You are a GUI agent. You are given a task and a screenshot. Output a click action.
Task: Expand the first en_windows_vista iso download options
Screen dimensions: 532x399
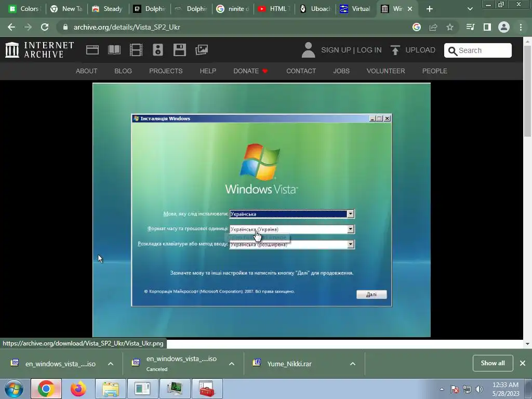pos(111,364)
